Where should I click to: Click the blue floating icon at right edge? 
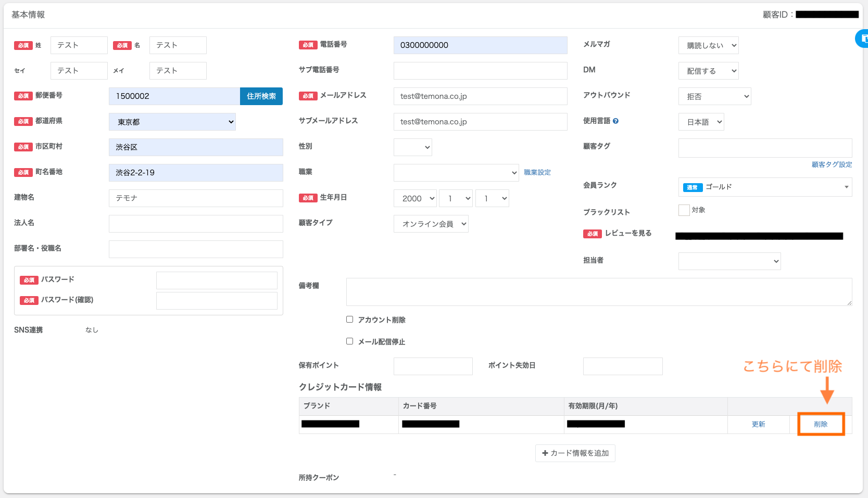863,39
